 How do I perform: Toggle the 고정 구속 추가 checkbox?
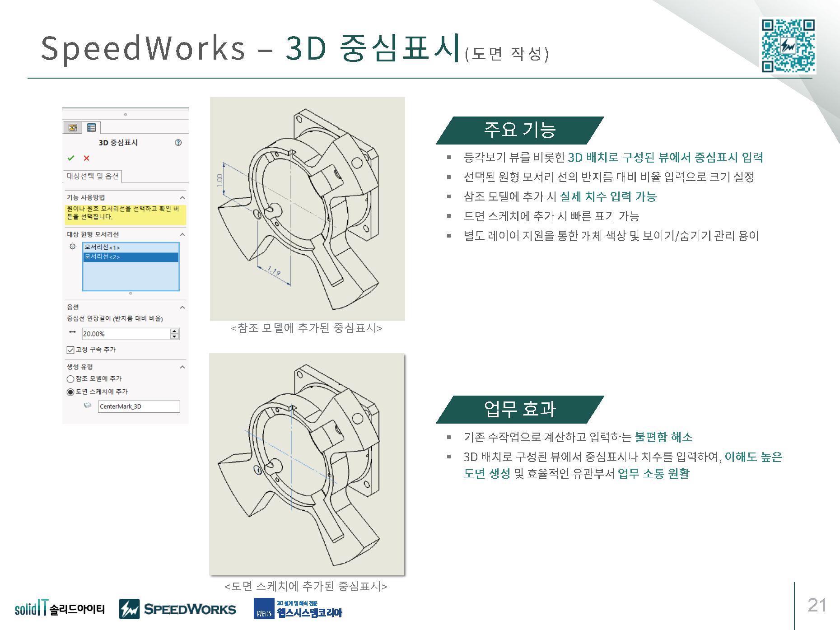click(x=70, y=350)
